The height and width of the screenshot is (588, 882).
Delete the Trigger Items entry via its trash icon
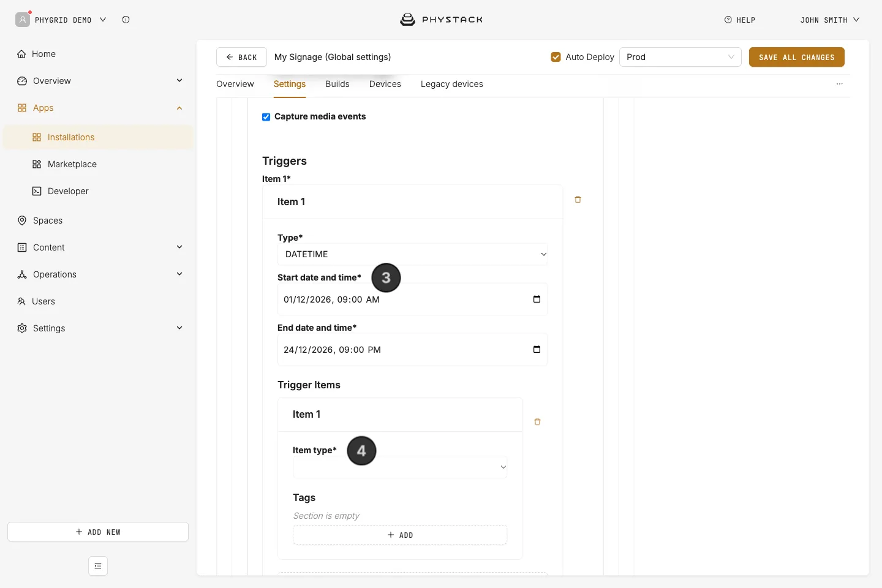537,422
